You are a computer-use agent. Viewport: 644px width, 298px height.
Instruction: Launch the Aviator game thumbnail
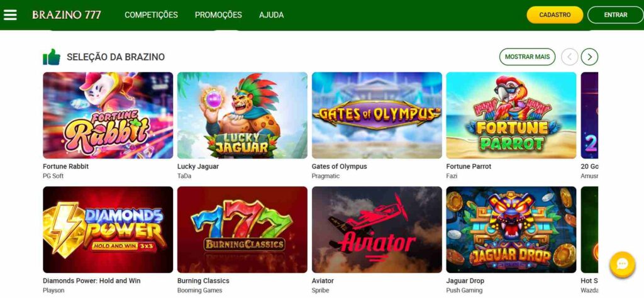[377, 230]
